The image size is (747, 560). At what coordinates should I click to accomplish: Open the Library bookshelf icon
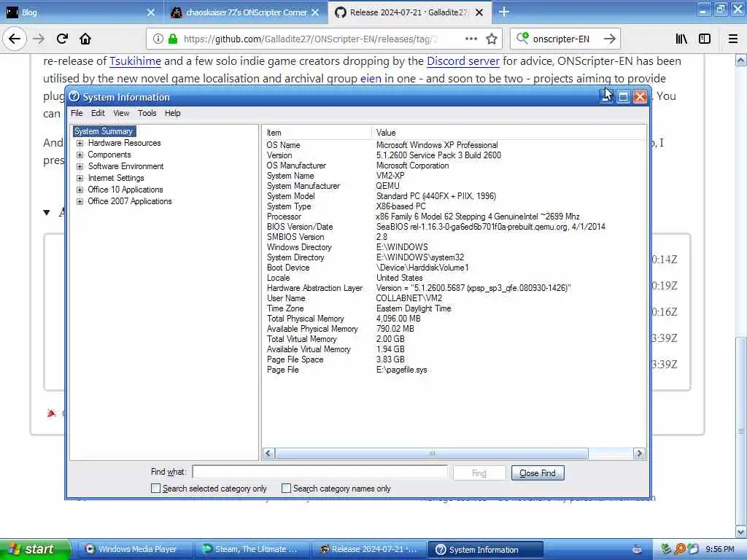pyautogui.click(x=681, y=39)
